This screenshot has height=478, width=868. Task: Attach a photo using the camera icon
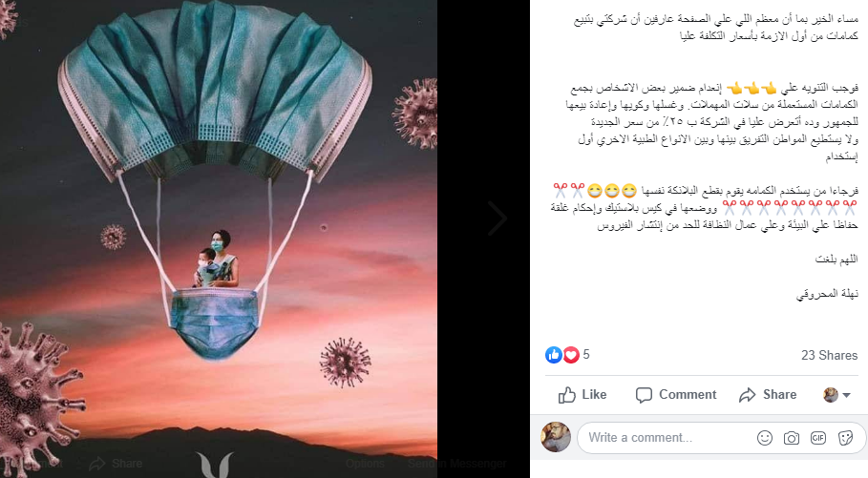tap(791, 438)
